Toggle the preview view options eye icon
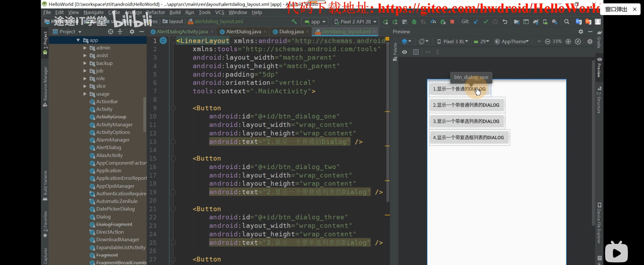Screen dimensions: 644x265 click(x=405, y=52)
